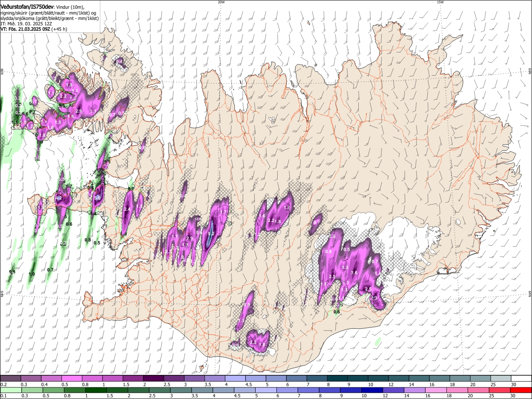Click the '1.0' precipitation value over the sea

[x=32, y=274]
